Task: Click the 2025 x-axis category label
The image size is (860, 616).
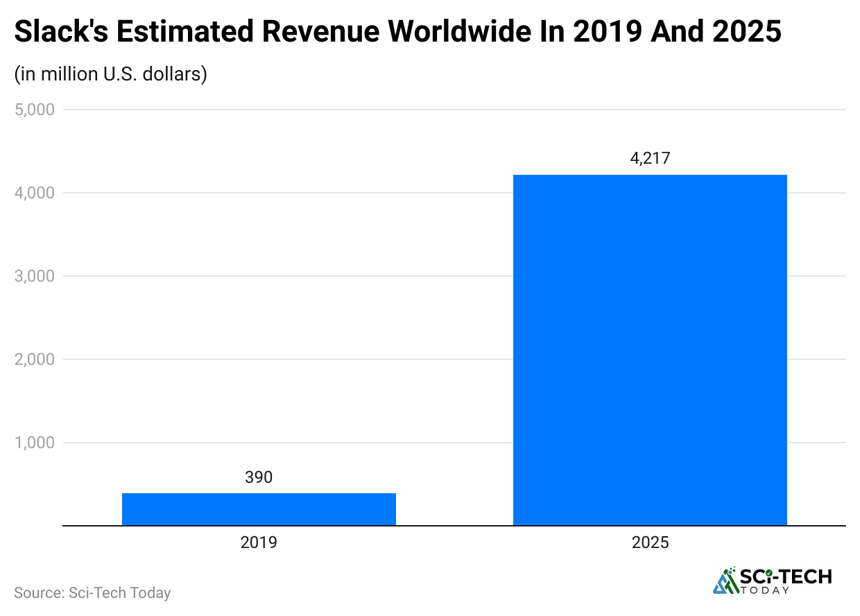Action: 650,542
